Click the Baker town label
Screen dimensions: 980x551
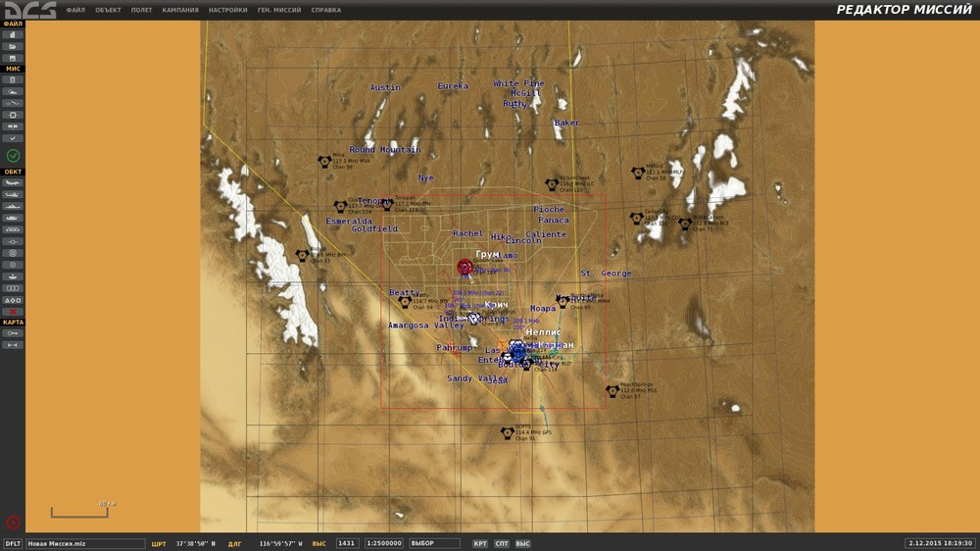pyautogui.click(x=566, y=123)
